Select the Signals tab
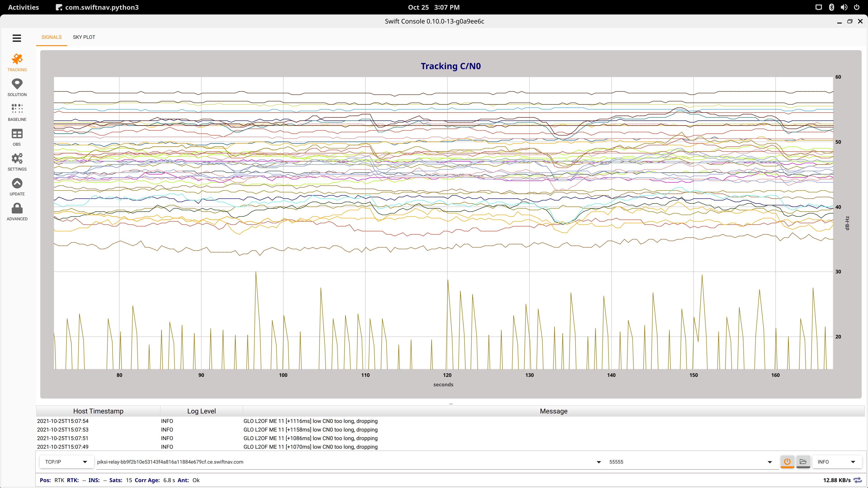The width and height of the screenshot is (868, 488). click(x=52, y=37)
